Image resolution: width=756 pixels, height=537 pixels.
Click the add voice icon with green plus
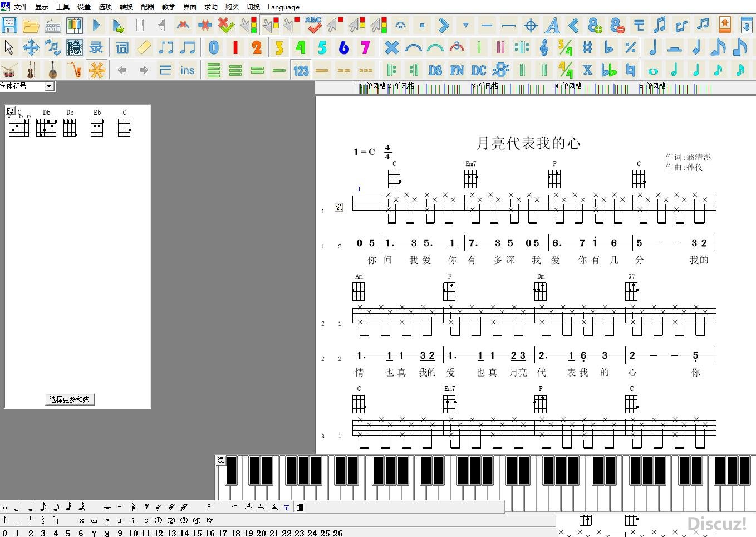[595, 25]
